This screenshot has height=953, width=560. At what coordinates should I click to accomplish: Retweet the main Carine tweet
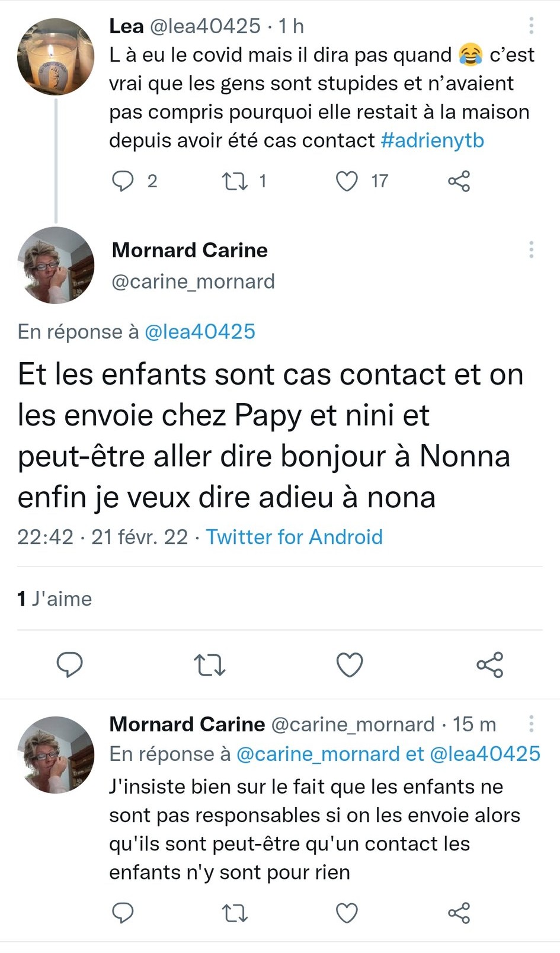tap(210, 664)
